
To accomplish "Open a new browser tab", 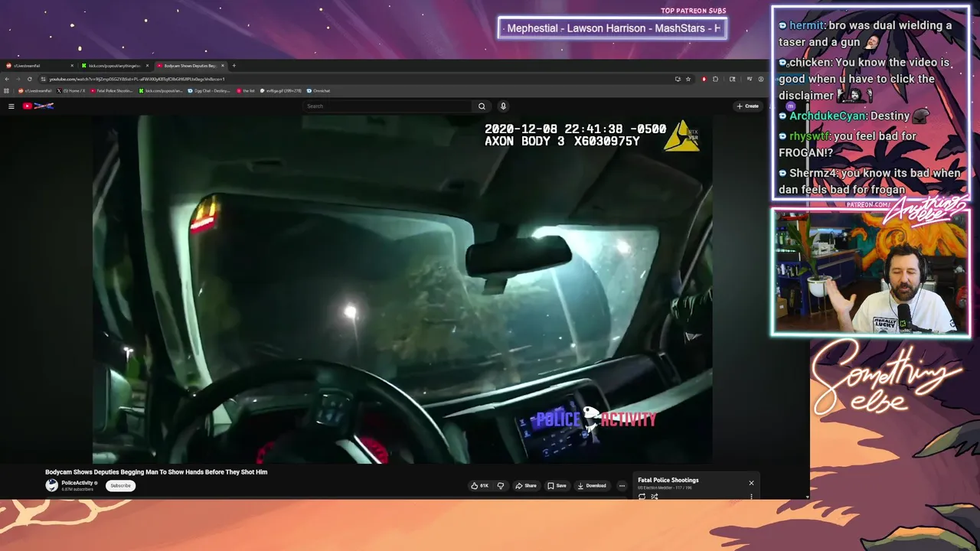I will [234, 66].
